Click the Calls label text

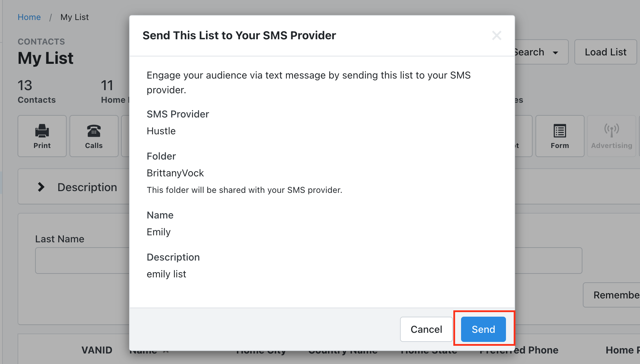coord(94,146)
